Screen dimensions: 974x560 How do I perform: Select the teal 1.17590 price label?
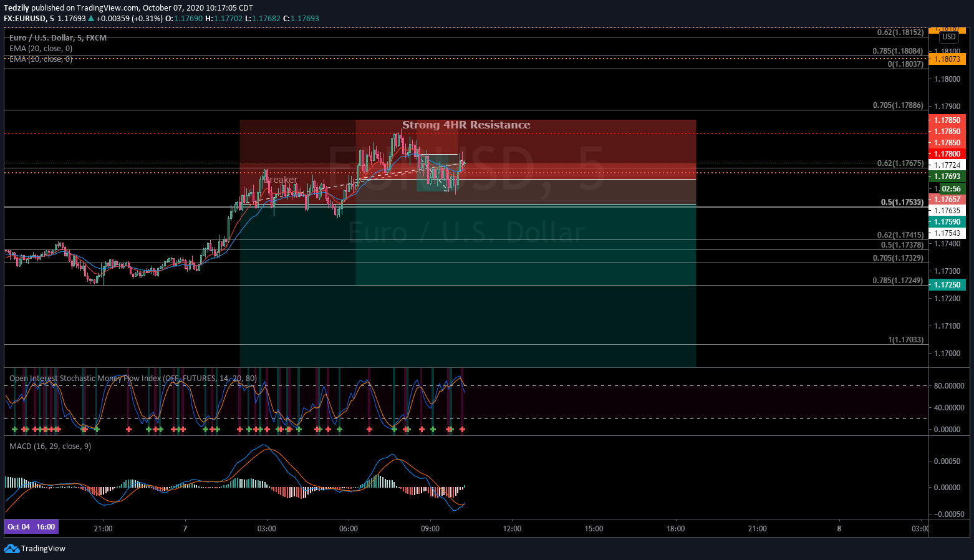point(947,222)
